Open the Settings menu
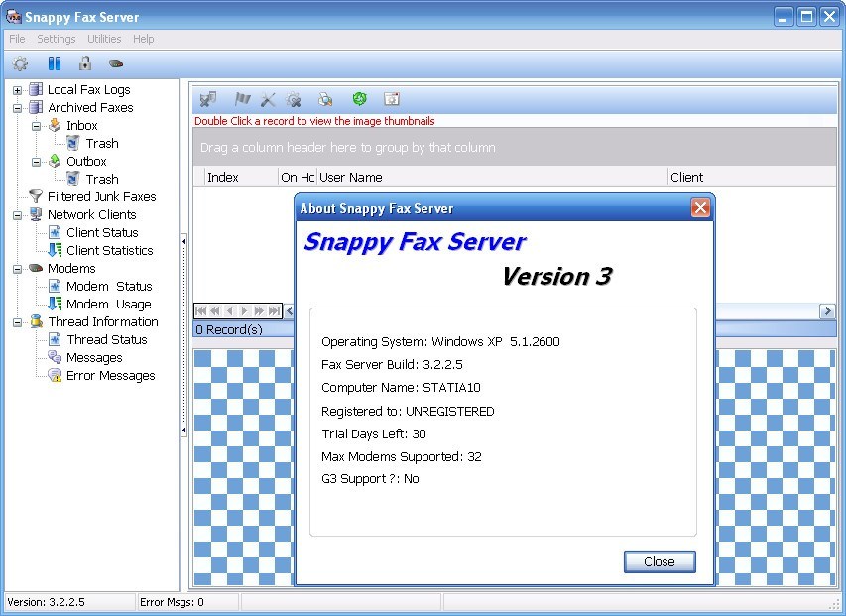The height and width of the screenshot is (616, 846). (56, 39)
